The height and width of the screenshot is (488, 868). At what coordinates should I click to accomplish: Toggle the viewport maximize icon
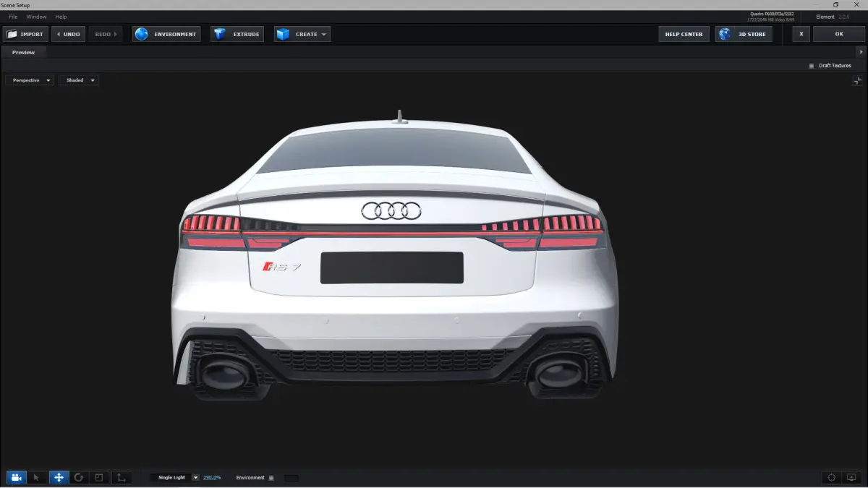[x=857, y=81]
